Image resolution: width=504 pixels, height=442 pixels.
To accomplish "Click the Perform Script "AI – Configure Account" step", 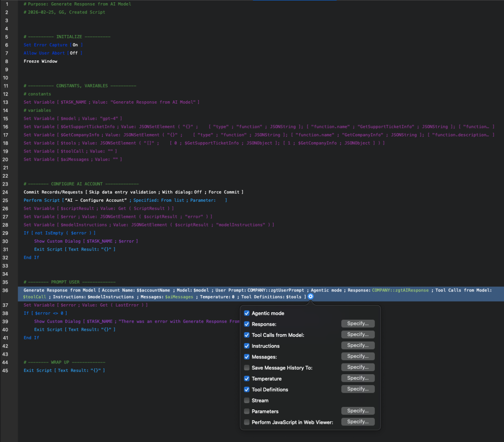I will click(x=125, y=201).
